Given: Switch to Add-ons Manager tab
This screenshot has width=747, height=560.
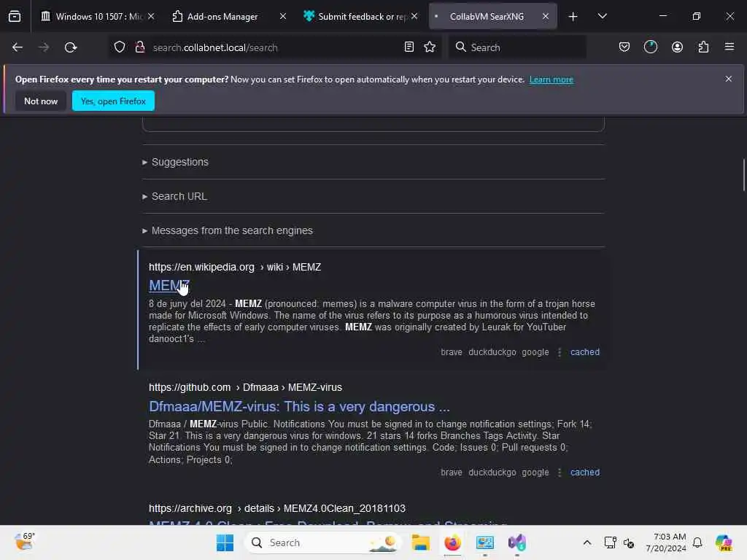Looking at the screenshot, I should click(x=222, y=17).
